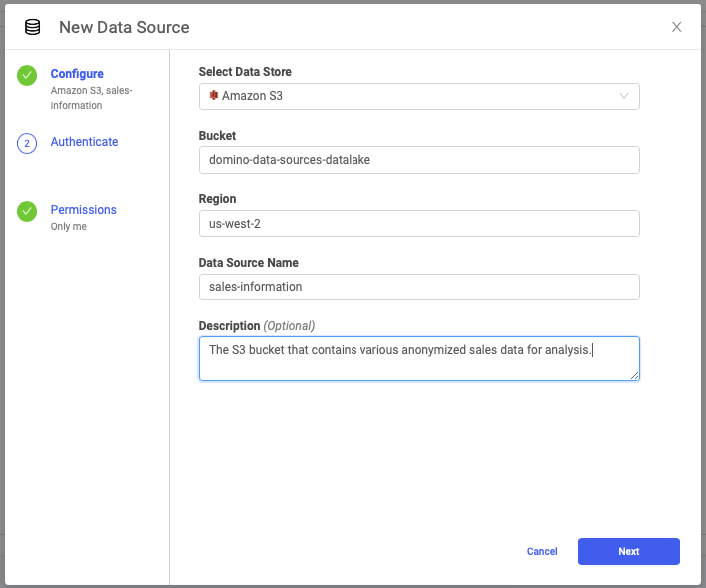Open the Permissions step
Image resolution: width=706 pixels, height=588 pixels.
pyautogui.click(x=84, y=210)
